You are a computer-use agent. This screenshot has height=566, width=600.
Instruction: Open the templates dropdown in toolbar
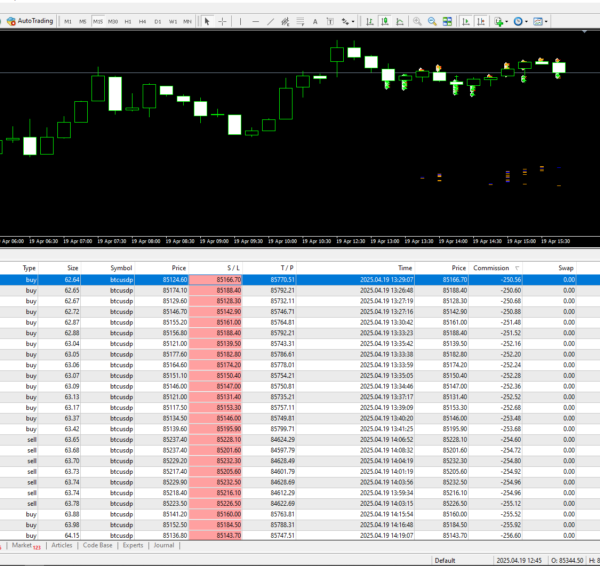click(541, 20)
